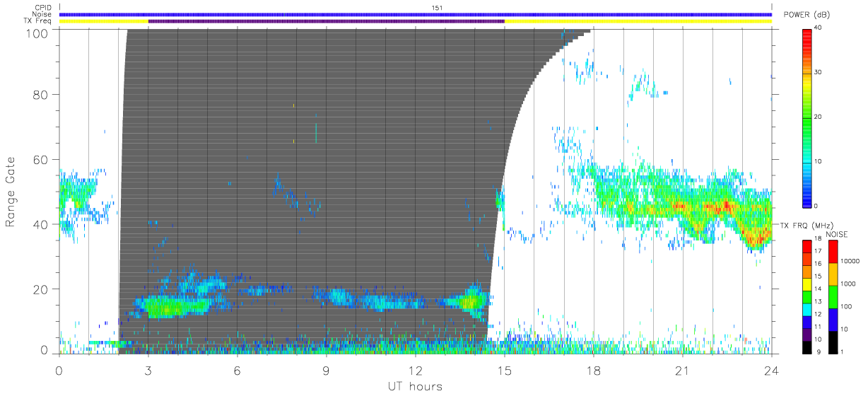Click x-axis tick label 18

pyautogui.click(x=594, y=370)
